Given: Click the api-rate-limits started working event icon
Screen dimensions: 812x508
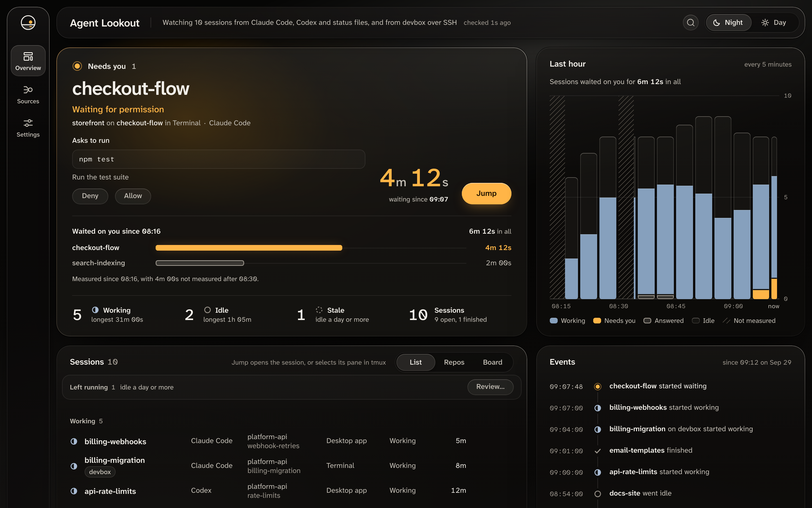Looking at the screenshot, I should pos(598,472).
